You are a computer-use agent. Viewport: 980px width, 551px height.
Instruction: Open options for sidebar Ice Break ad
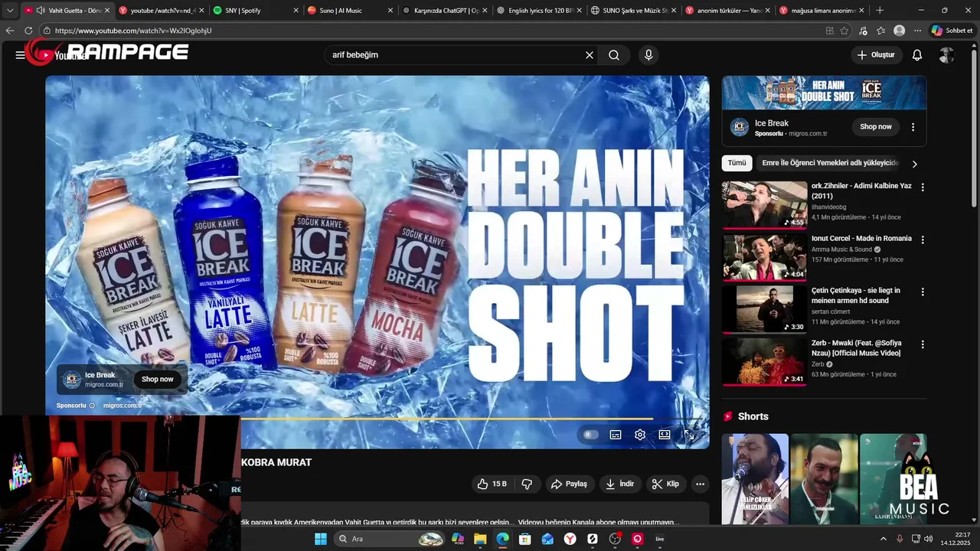(913, 127)
